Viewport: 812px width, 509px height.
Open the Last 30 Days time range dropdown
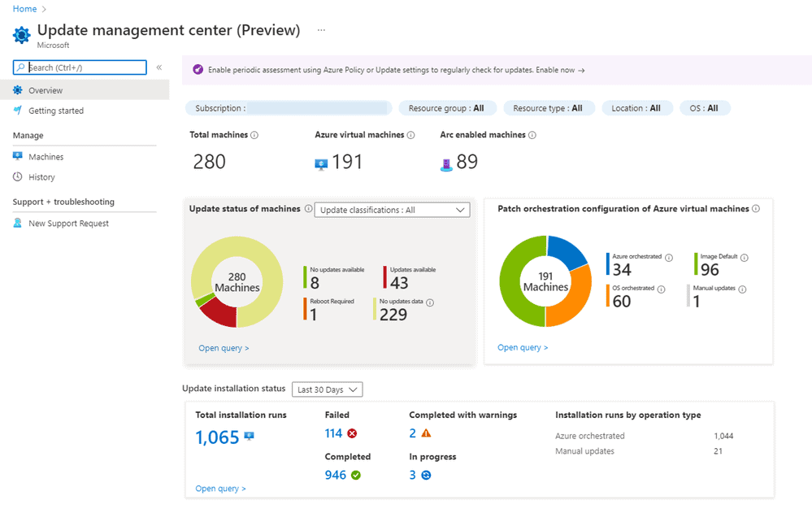point(327,389)
